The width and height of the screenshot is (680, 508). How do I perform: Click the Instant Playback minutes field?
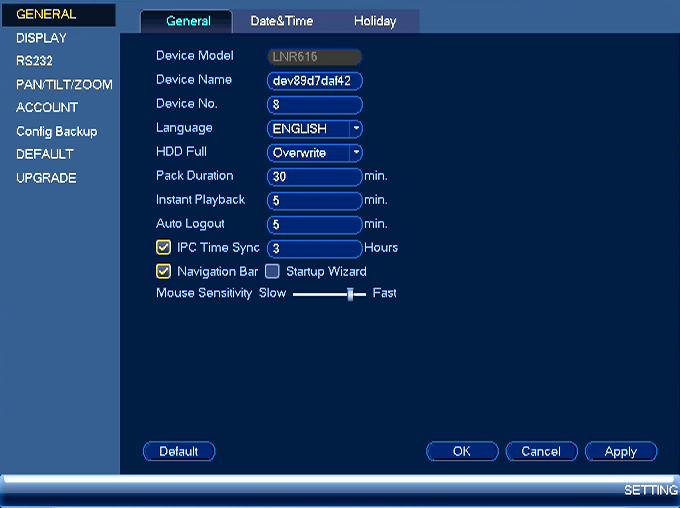[x=314, y=200]
